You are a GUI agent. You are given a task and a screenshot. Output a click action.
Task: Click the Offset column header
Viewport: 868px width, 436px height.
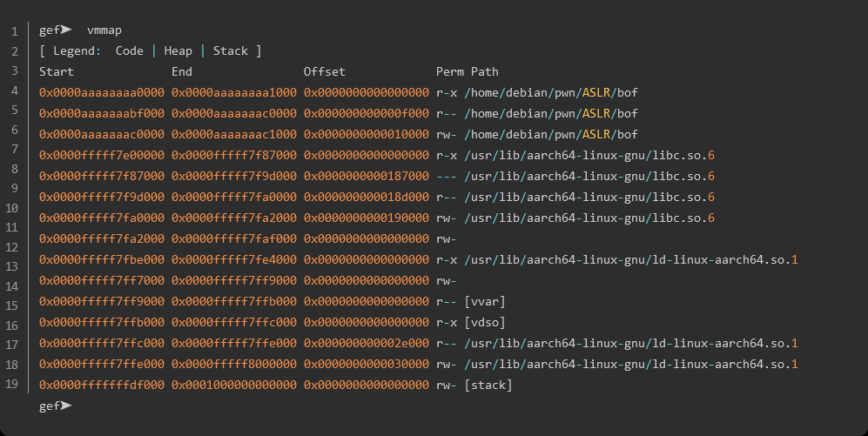click(x=324, y=71)
